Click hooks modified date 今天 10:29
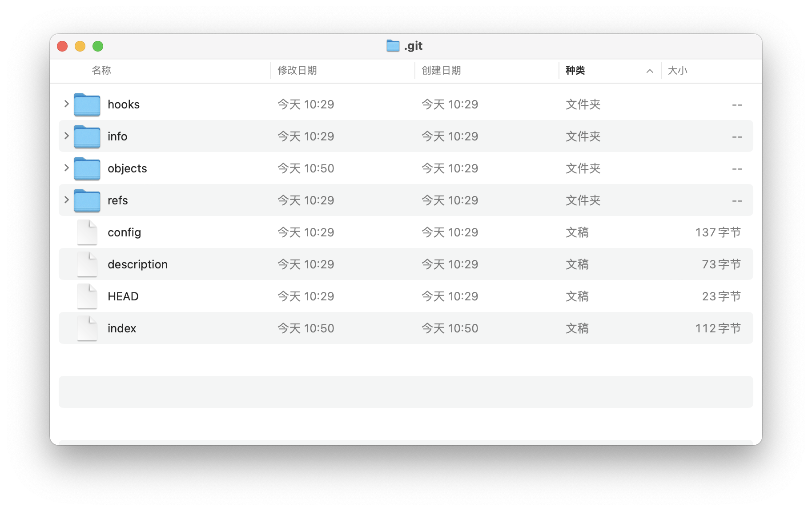The height and width of the screenshot is (511, 812). click(306, 104)
